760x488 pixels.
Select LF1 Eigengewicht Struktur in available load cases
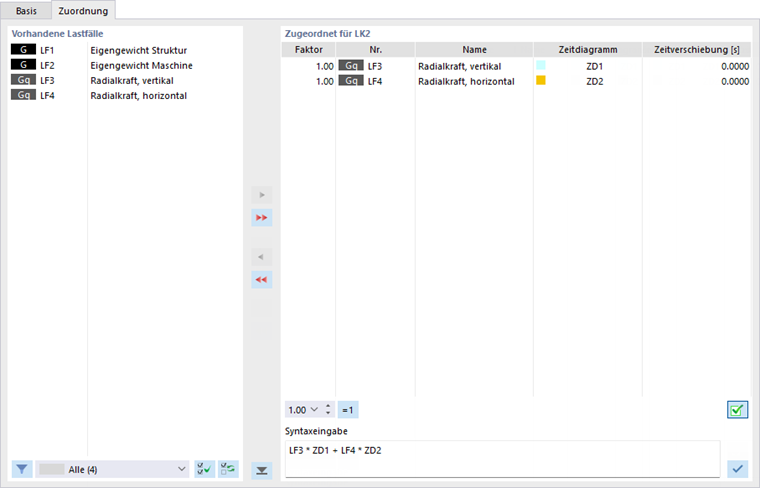[125, 50]
